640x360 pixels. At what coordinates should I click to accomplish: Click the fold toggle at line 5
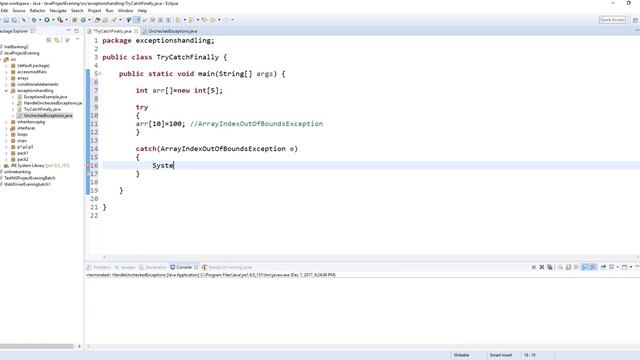100,74
